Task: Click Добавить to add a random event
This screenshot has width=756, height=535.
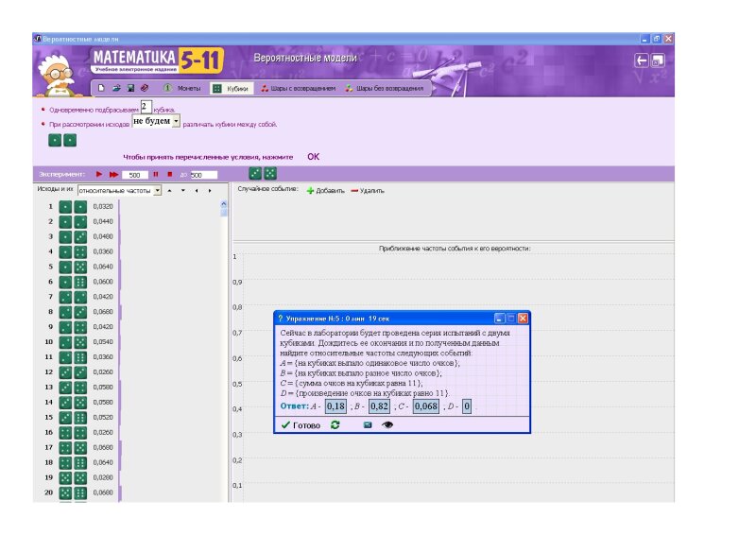Action: 325,190
